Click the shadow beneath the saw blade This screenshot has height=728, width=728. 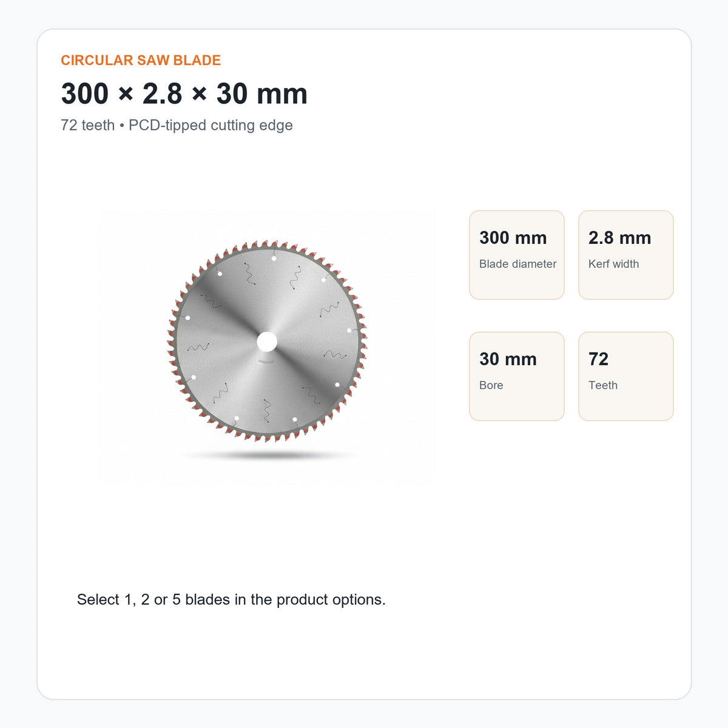point(267,455)
